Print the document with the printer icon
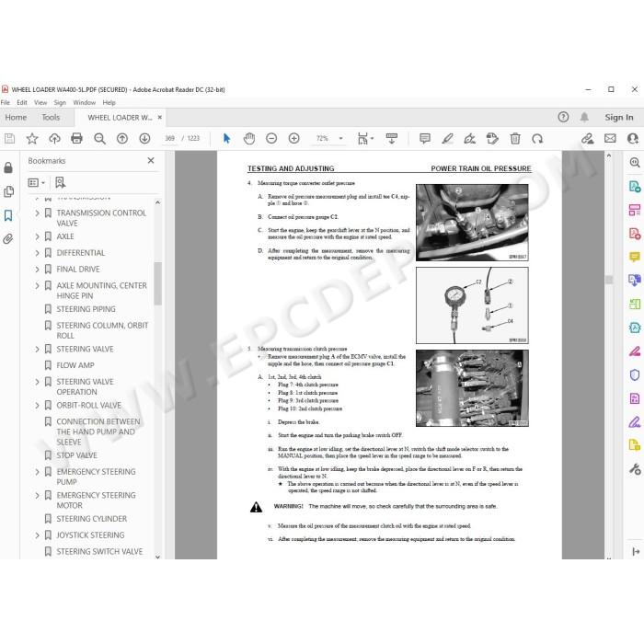Screen dimensions: 644x644 pyautogui.click(x=76, y=138)
